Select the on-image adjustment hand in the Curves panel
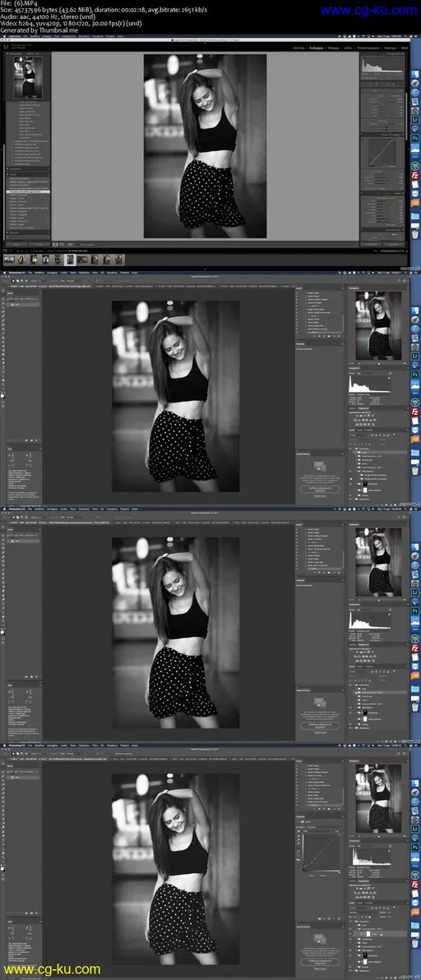The image size is (421, 980). click(298, 831)
